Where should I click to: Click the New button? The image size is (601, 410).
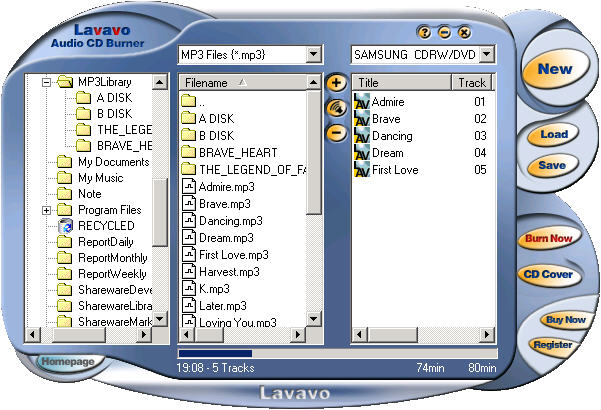[x=555, y=69]
